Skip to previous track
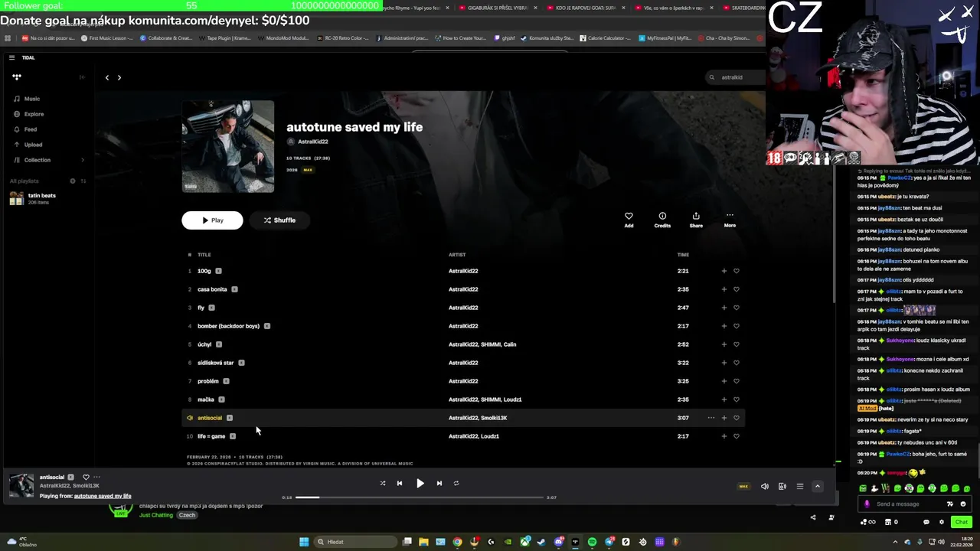Image resolution: width=980 pixels, height=551 pixels. pos(399,484)
